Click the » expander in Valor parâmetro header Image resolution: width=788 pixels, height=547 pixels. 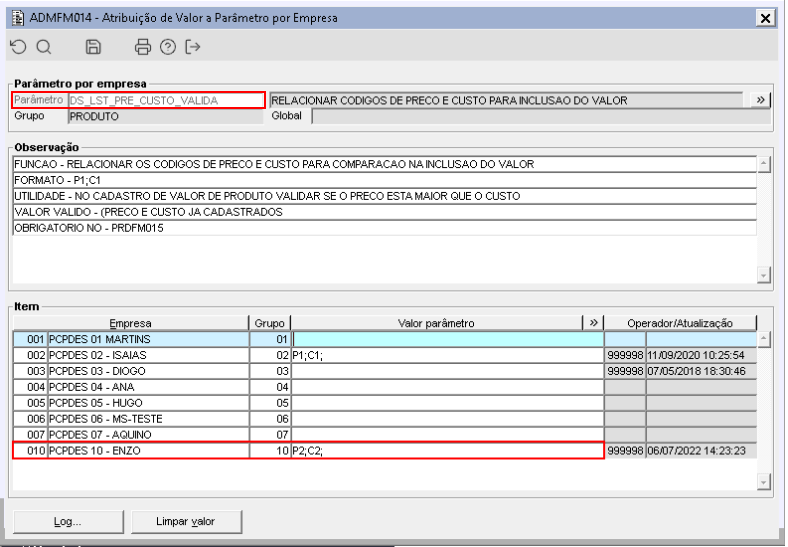pos(594,323)
